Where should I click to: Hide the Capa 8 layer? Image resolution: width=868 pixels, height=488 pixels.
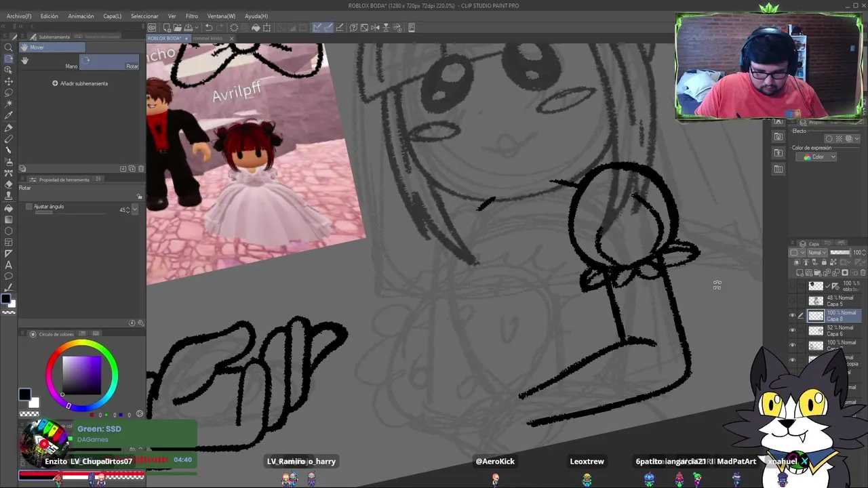[x=792, y=316]
